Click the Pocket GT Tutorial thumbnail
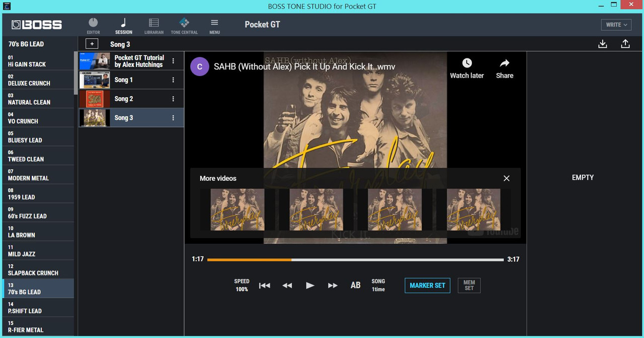The height and width of the screenshot is (338, 644). pyautogui.click(x=95, y=61)
